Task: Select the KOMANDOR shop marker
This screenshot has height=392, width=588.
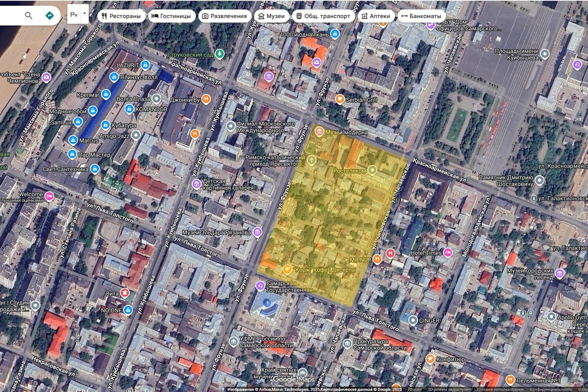Action: click(129, 109)
